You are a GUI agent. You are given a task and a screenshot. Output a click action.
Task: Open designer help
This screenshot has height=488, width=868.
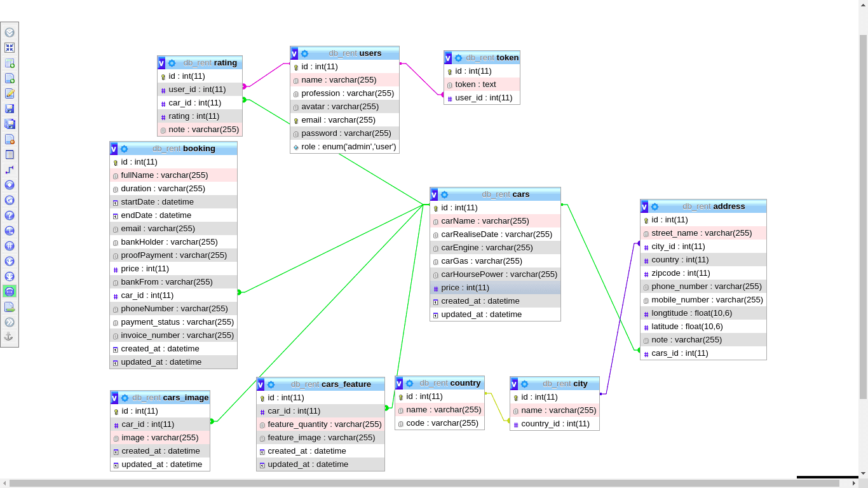tap(10, 215)
